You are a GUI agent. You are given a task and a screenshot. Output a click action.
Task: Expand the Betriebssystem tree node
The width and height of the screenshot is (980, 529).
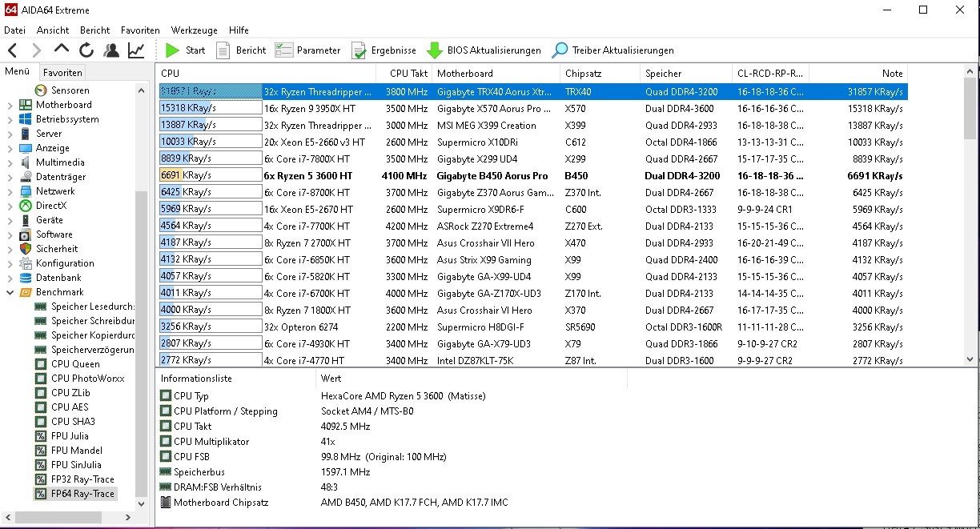point(10,119)
